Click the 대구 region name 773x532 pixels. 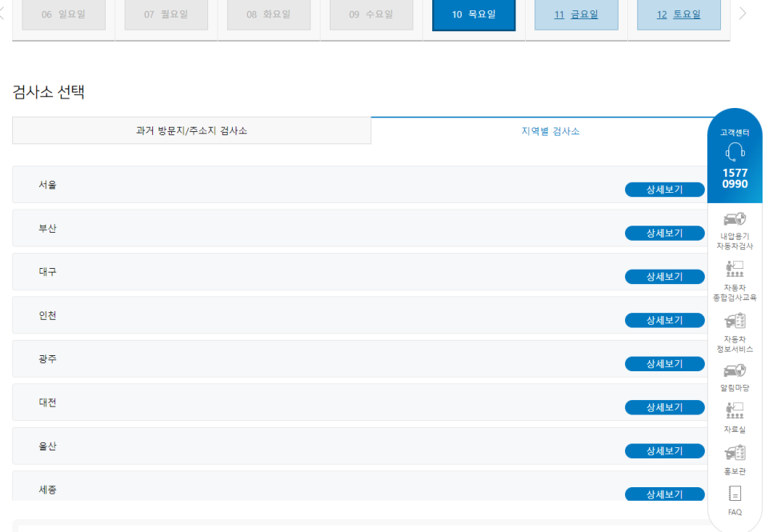click(x=48, y=272)
